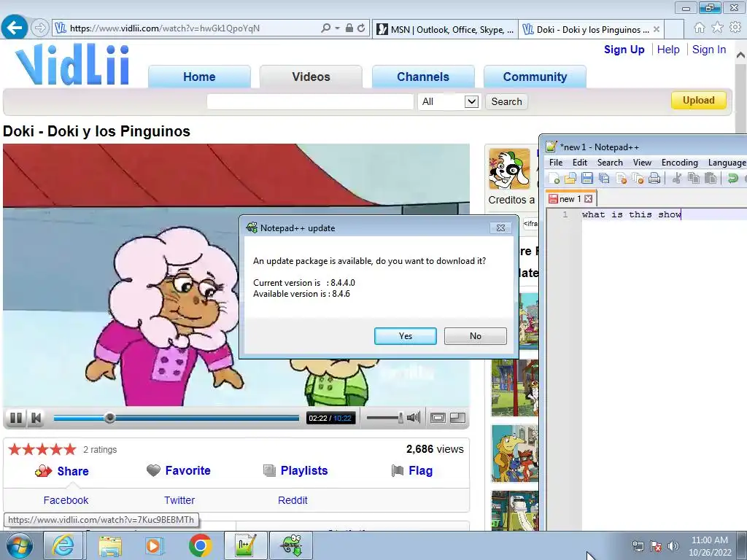Go back with browser back arrow
Screen dimensions: 747x560
tap(15, 28)
